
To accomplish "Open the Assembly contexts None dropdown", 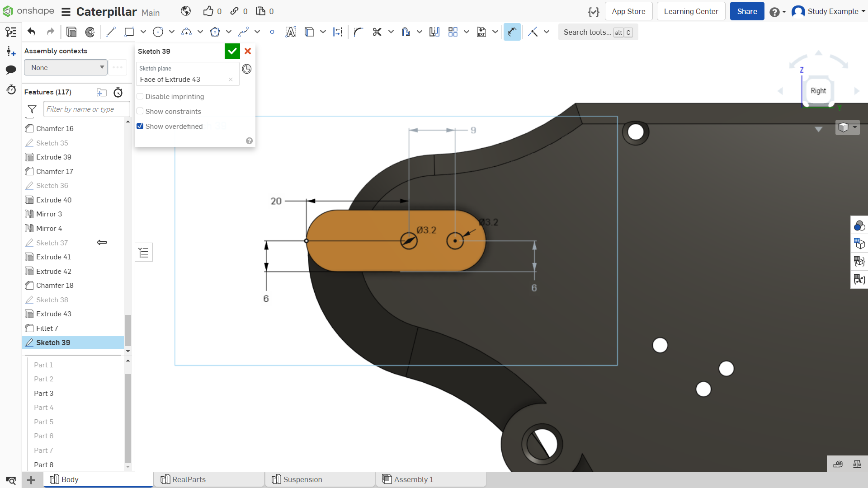I will tap(66, 68).
